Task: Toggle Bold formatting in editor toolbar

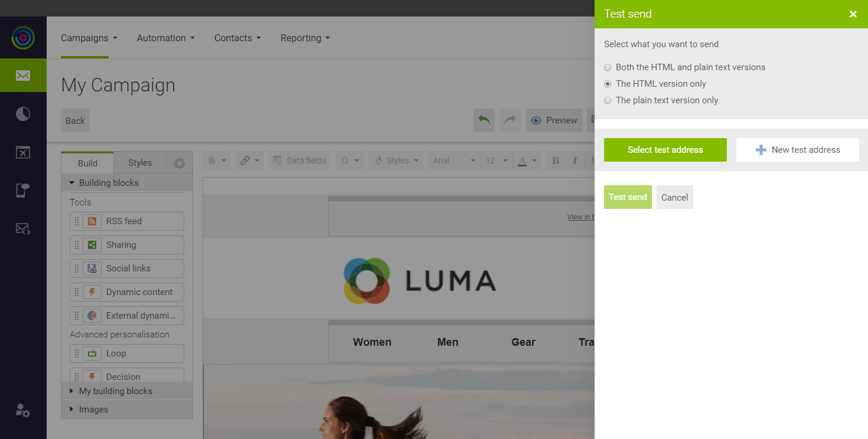Action: tap(555, 160)
